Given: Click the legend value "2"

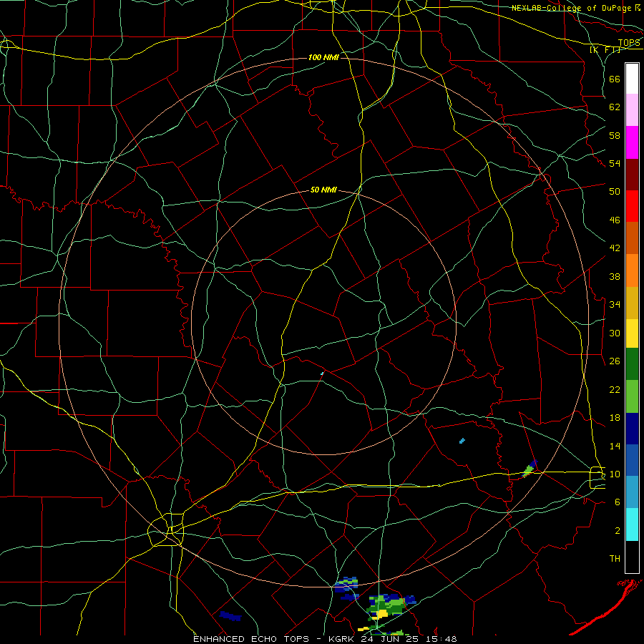Looking at the screenshot, I should 617,531.
